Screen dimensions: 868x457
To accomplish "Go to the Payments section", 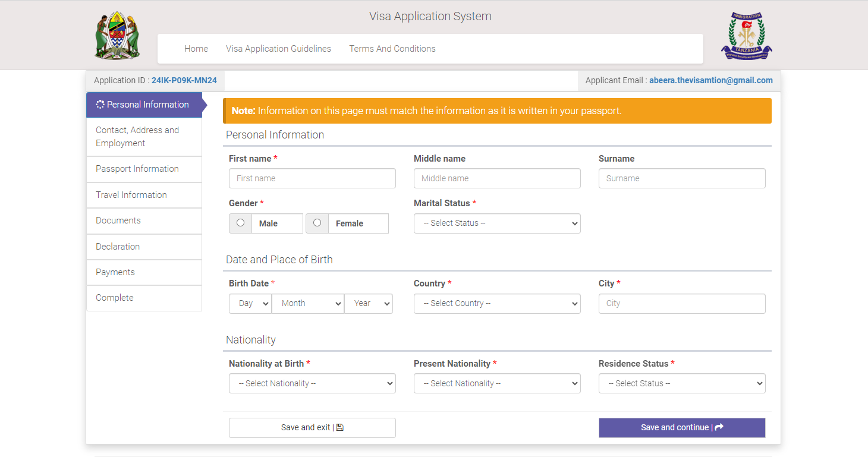I will click(x=144, y=272).
